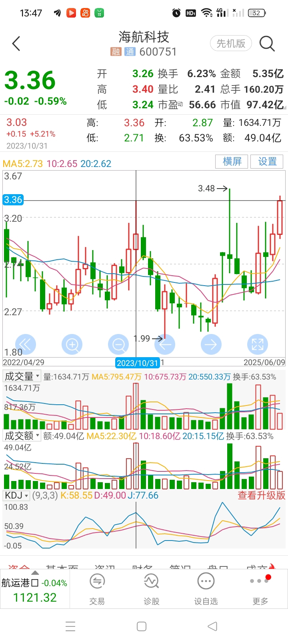Move crosshair one candle right
Viewport: 288px width, 644px height.
pyautogui.click(x=211, y=344)
